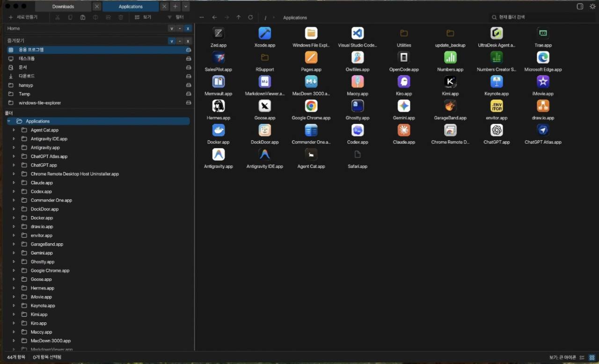Click the delete trash toolbar icon

(x=121, y=17)
